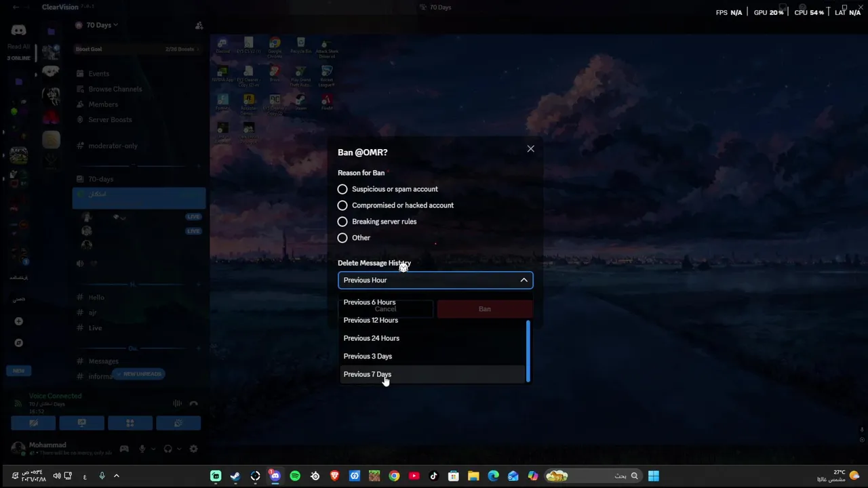Screen dimensions: 868x488
Task: Select 'Suspicious or spam account' ban reason
Action: pos(389,189)
